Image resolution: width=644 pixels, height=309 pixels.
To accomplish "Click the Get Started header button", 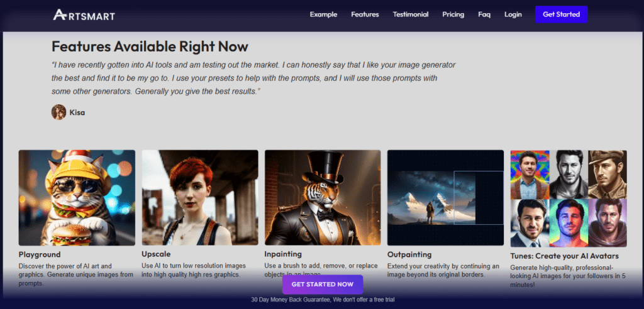I will pos(561,14).
